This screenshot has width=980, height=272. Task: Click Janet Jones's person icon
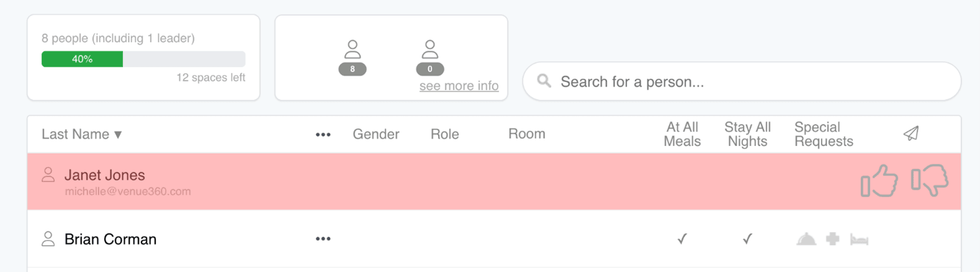click(48, 175)
